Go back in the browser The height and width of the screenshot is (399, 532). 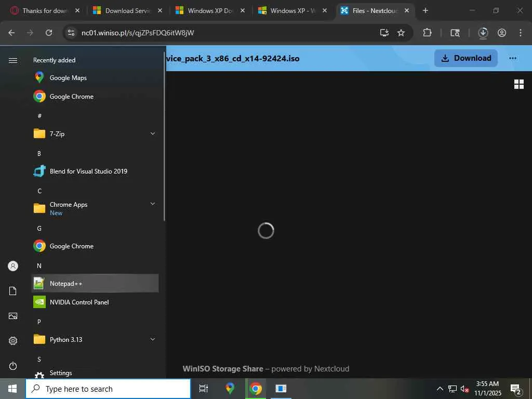pos(11,33)
